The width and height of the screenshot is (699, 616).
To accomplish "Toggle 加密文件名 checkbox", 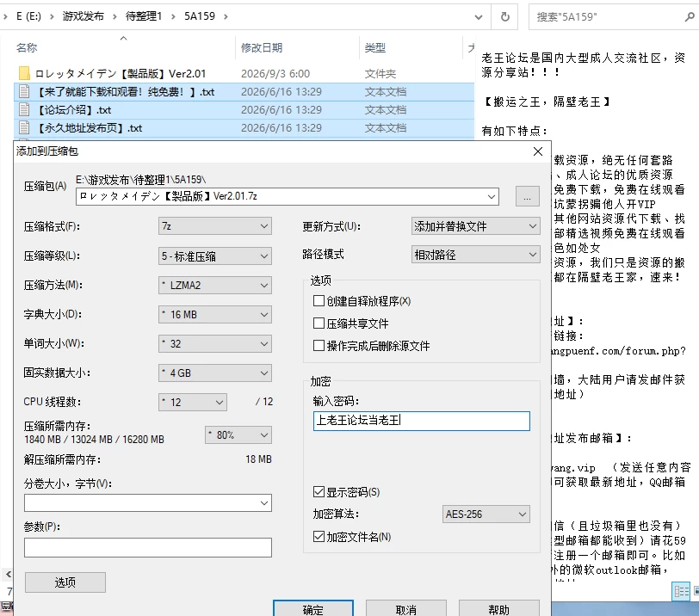I will click(319, 537).
